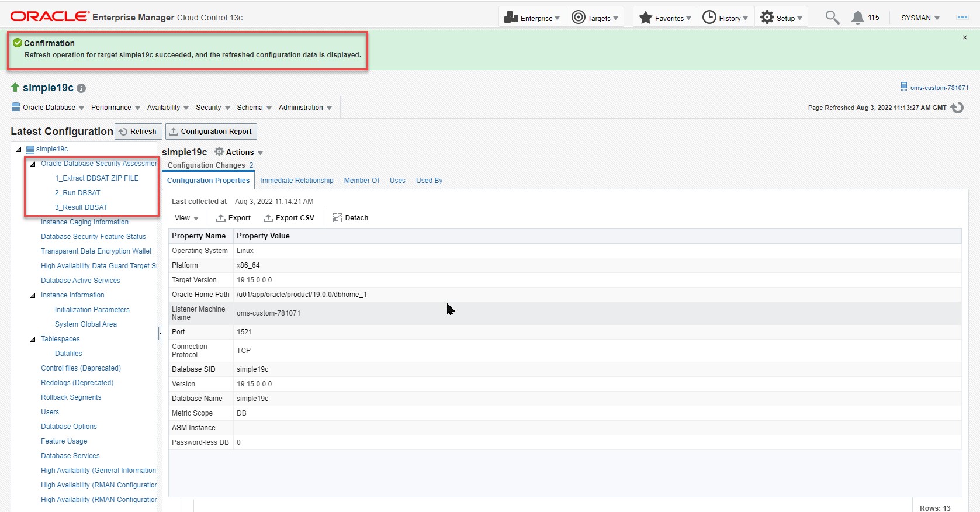Select 2_Run DBSAT tree item
Image resolution: width=980 pixels, height=512 pixels.
pos(78,193)
